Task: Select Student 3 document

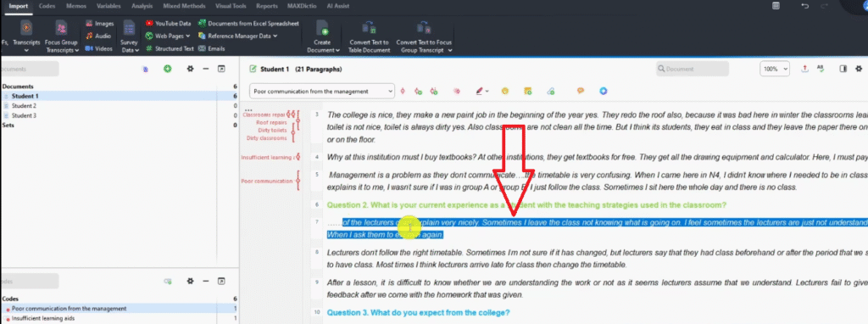Action: [x=119, y=115]
